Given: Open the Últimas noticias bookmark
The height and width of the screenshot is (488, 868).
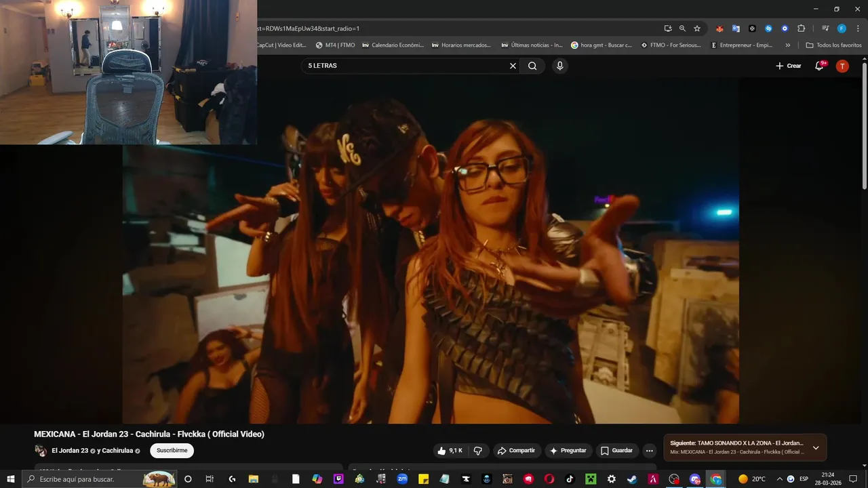Looking at the screenshot, I should (532, 45).
